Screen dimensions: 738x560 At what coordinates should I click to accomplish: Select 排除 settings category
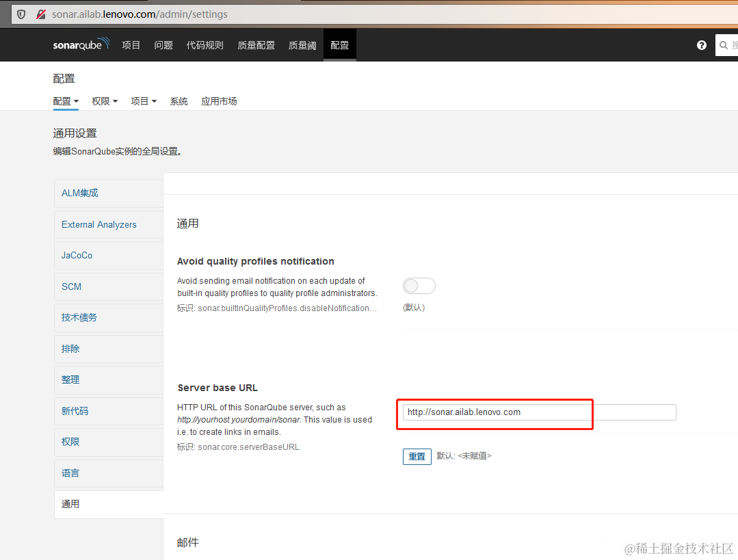[x=109, y=349]
